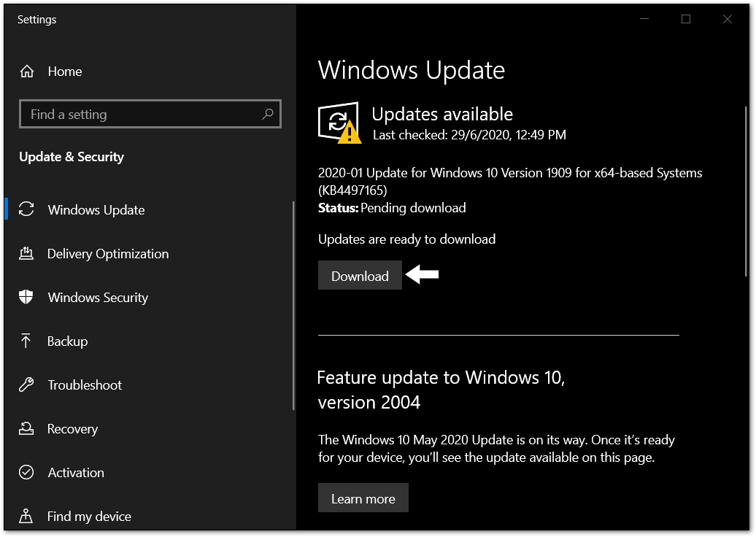This screenshot has height=537, width=756.
Task: Select the Home navigation item
Action: pos(65,71)
